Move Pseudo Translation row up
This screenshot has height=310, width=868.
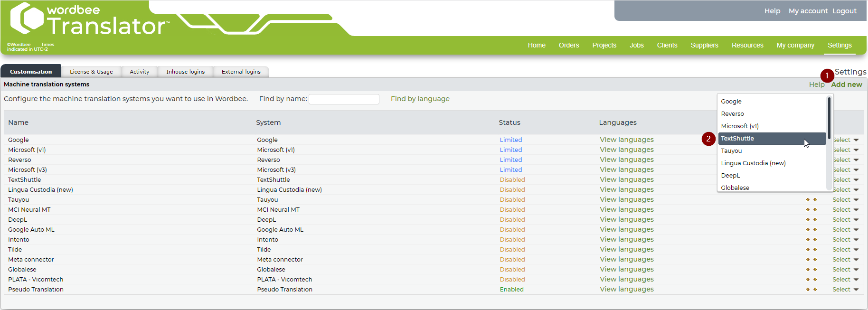tap(807, 290)
